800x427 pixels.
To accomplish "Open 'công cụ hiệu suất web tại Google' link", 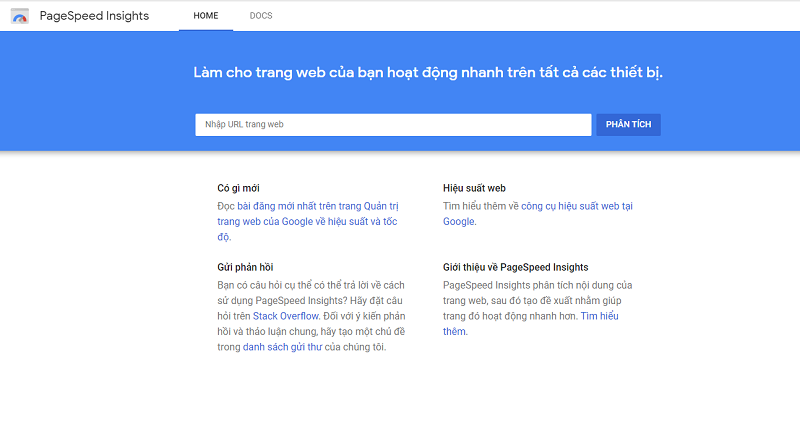I will coord(538,214).
